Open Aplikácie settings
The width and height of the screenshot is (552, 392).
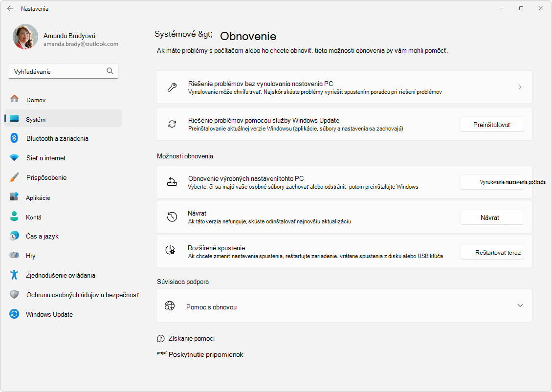[38, 198]
